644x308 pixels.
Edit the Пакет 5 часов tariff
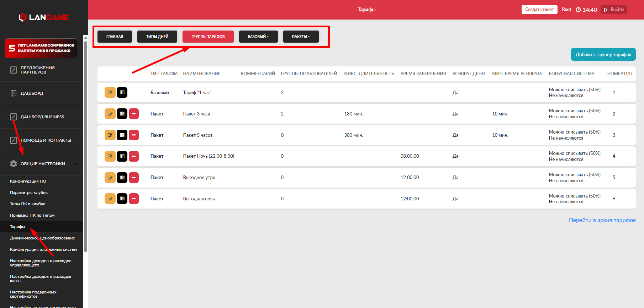tap(110, 135)
